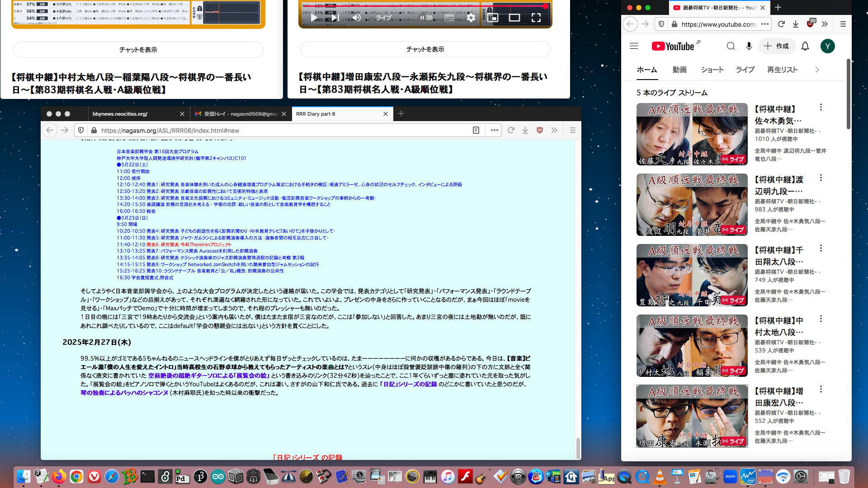Click the YouTube search magnifier icon

click(x=731, y=46)
